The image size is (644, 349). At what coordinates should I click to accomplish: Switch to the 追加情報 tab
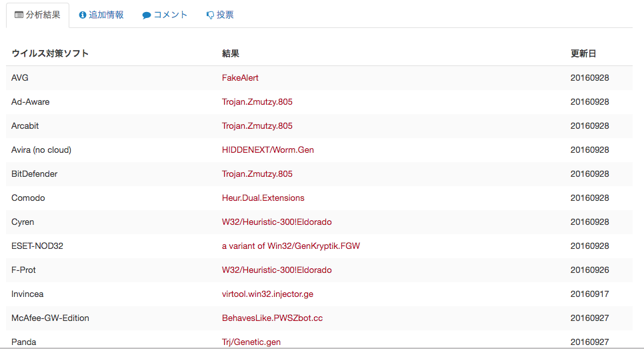click(x=101, y=15)
